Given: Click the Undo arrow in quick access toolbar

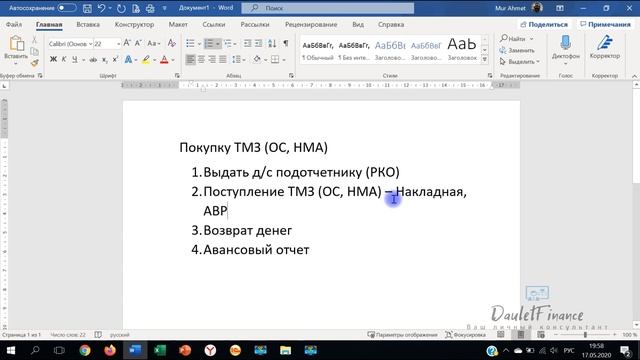Looking at the screenshot, I should (x=101, y=8).
